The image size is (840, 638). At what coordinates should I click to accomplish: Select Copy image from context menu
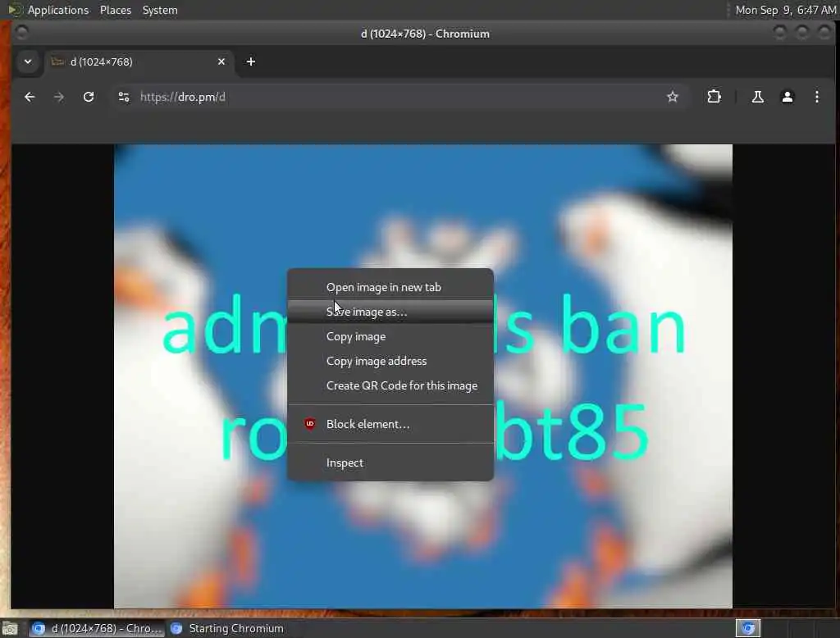tap(390, 336)
